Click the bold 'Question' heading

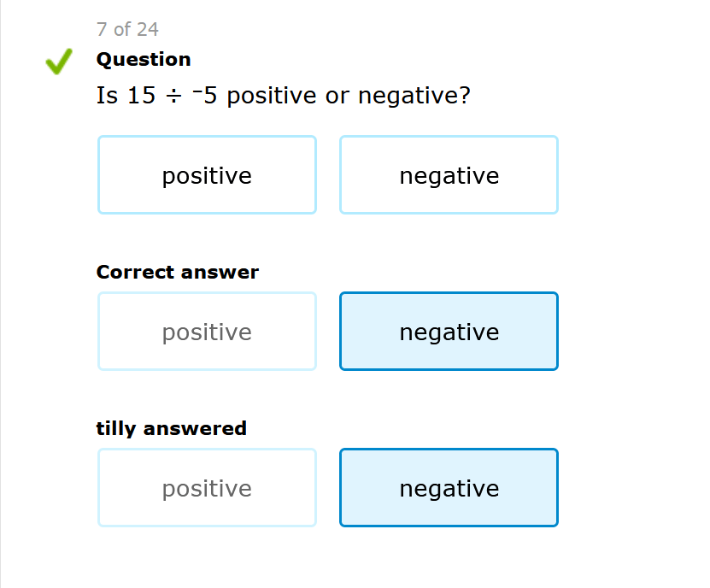click(x=144, y=59)
